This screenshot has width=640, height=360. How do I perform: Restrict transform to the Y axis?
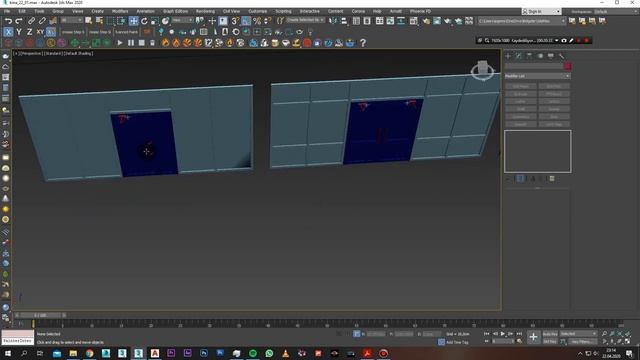click(x=19, y=31)
